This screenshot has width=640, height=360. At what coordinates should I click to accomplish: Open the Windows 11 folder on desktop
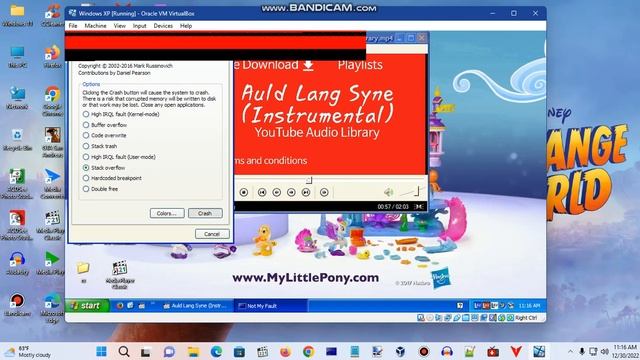coord(18,15)
